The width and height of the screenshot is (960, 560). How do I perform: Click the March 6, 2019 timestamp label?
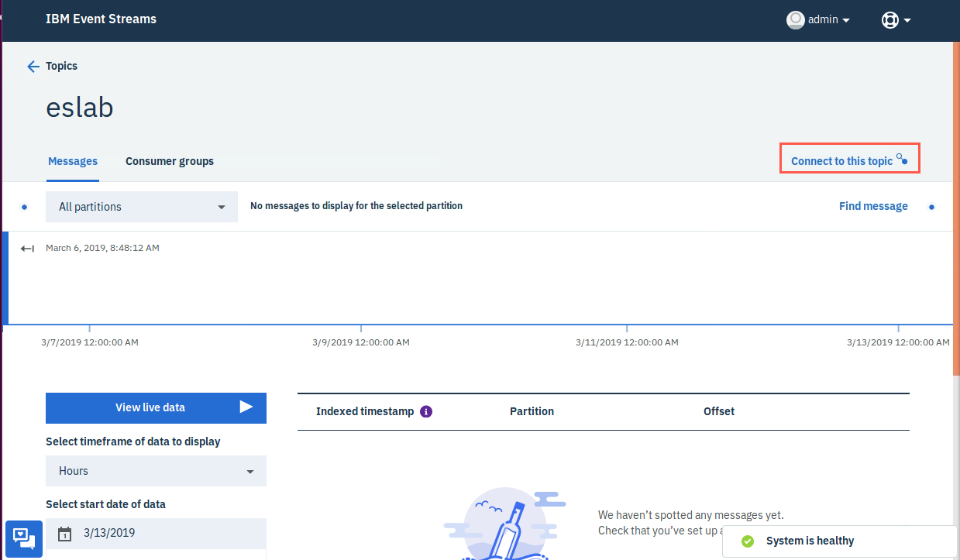pyautogui.click(x=102, y=248)
